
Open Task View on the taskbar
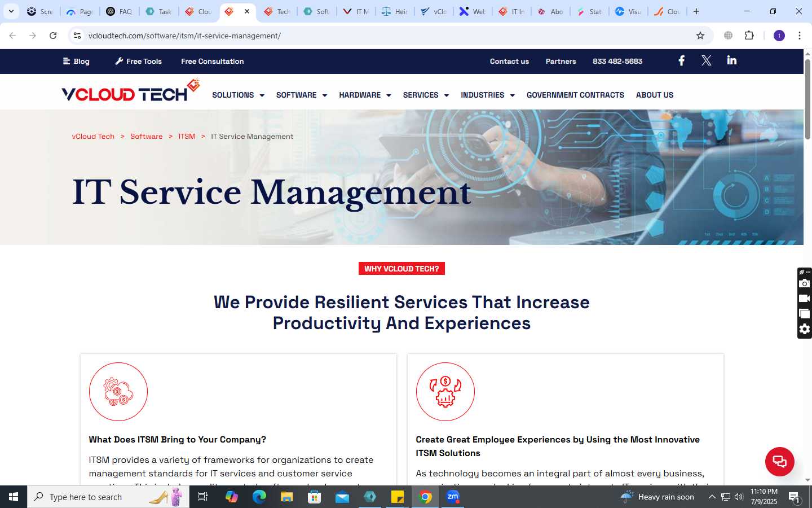(203, 497)
